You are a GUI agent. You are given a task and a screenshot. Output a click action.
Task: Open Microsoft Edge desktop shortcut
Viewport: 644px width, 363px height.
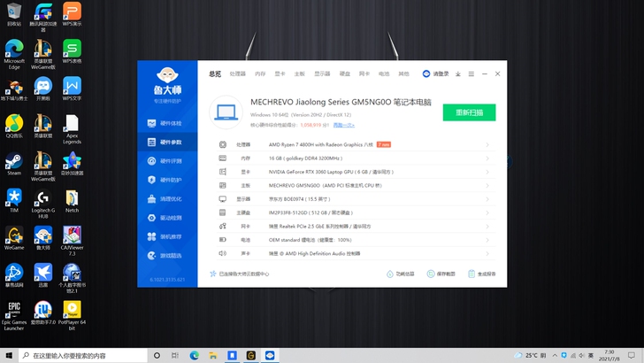(14, 55)
